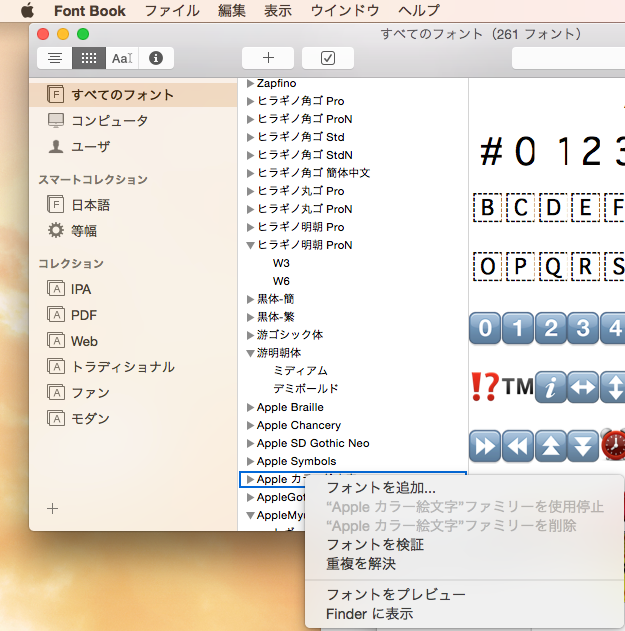Select the 黒体-簡 font row
625x631 pixels.
pos(353,299)
